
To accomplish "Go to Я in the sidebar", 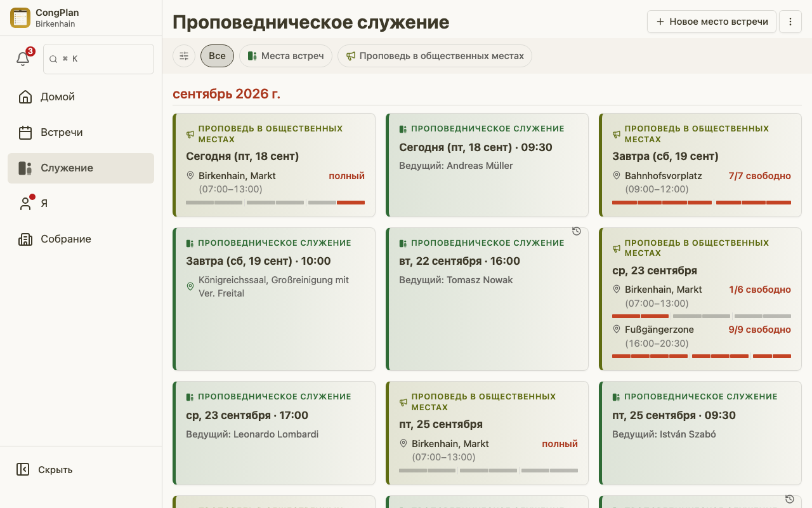I will coord(81,204).
